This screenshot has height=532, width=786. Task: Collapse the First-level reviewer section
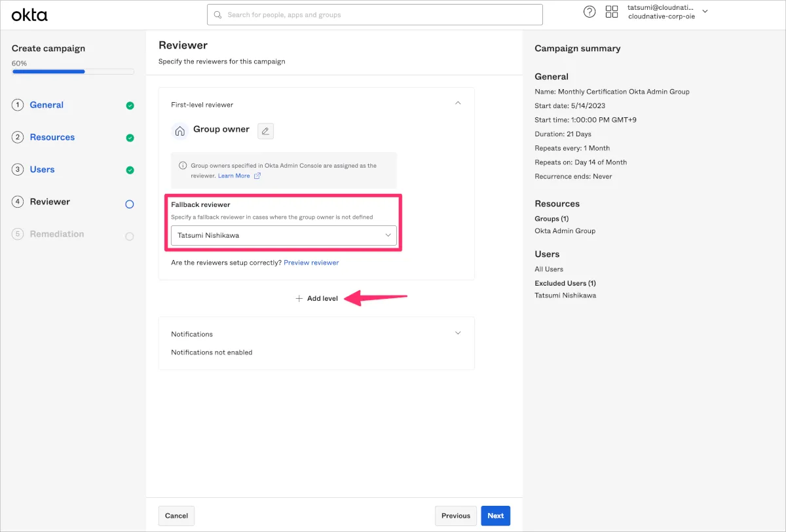click(x=458, y=104)
